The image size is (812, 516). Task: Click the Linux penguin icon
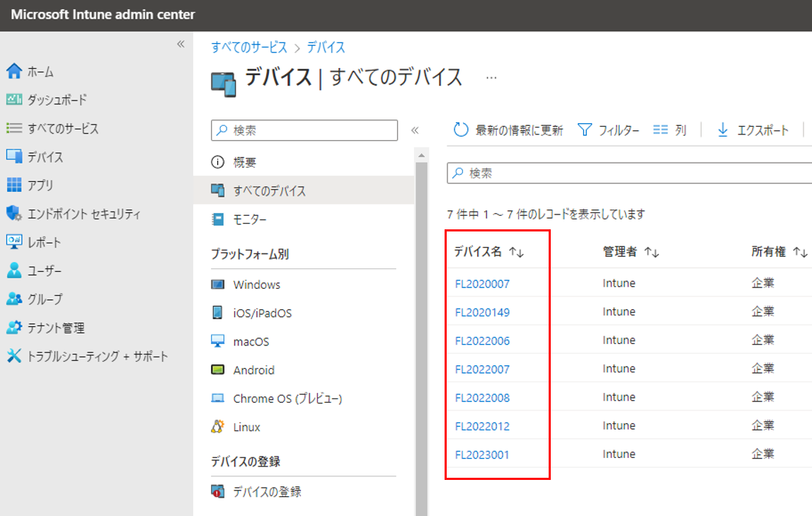tap(218, 427)
